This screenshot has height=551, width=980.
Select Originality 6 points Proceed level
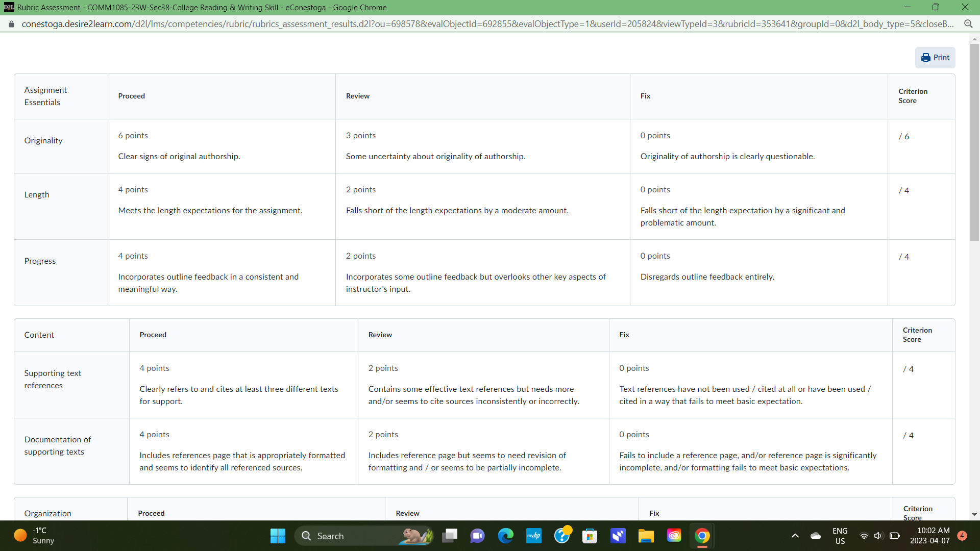click(x=221, y=146)
